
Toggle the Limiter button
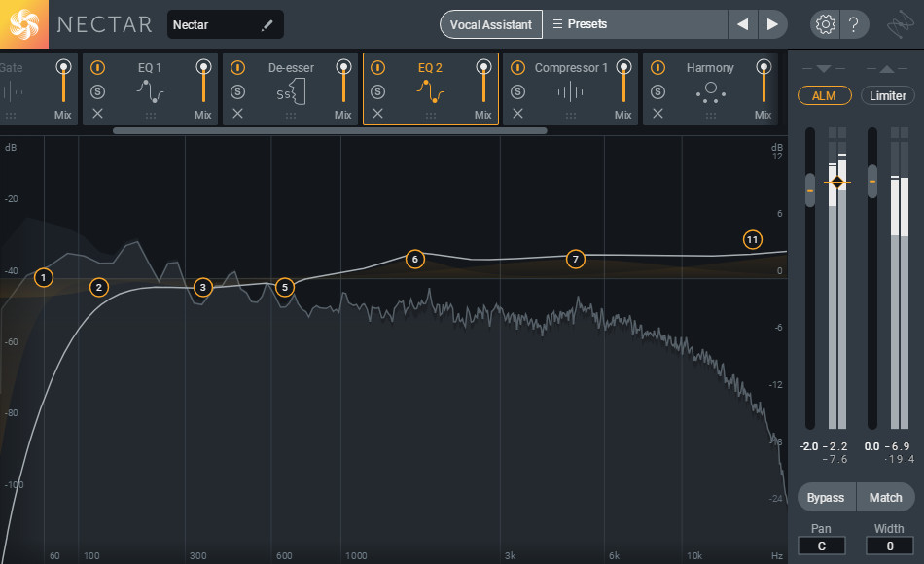point(887,95)
